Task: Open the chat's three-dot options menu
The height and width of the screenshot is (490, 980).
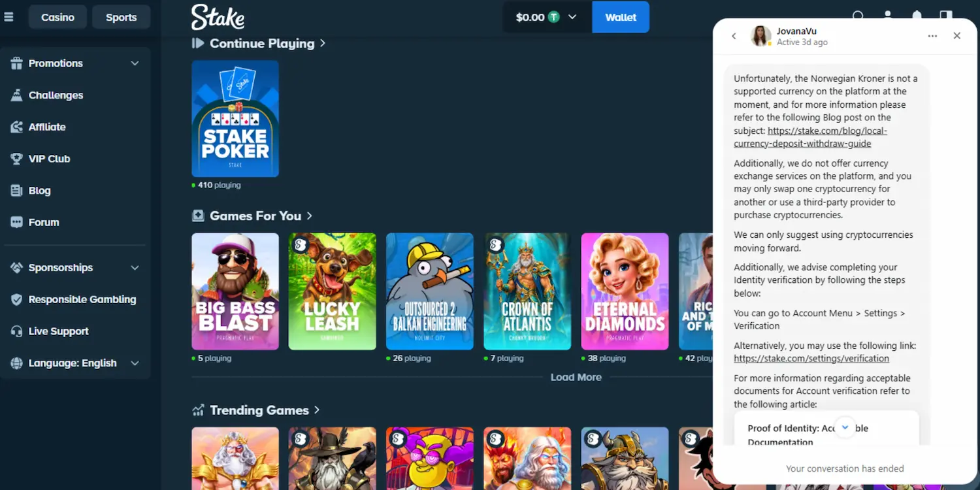Action: (x=932, y=36)
